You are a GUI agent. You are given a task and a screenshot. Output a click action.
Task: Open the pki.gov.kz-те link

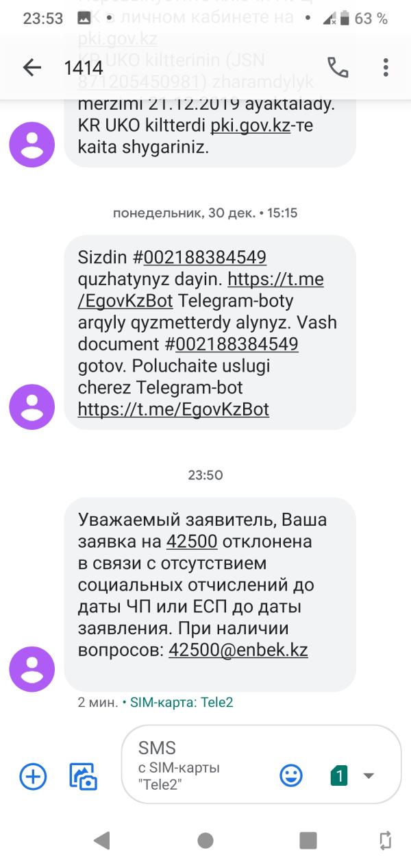(x=250, y=126)
